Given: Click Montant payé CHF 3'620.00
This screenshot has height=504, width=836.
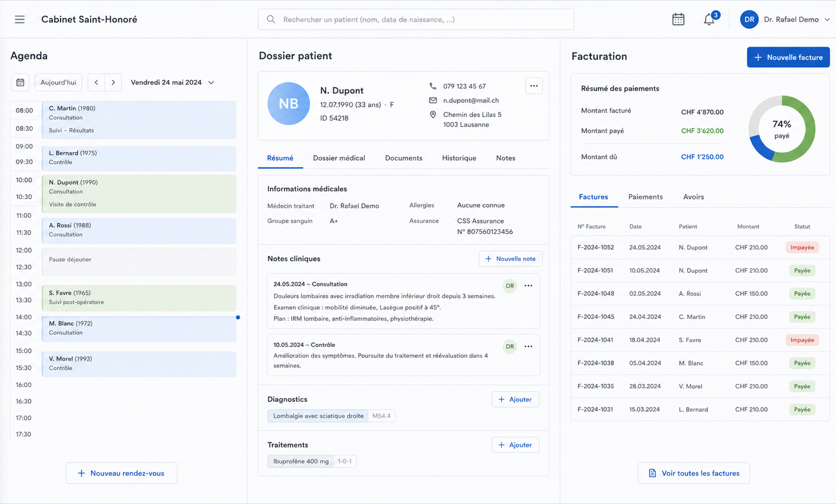Looking at the screenshot, I should coord(702,131).
